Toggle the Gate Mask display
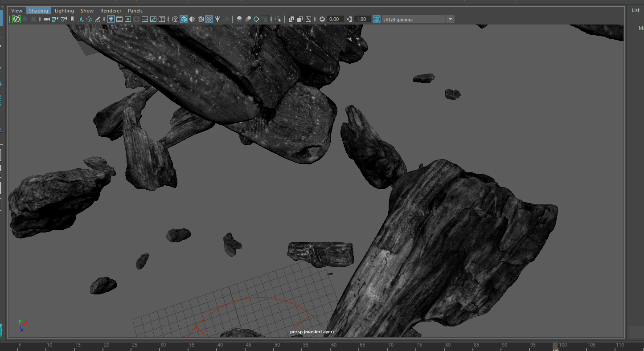Screen dimensions: 644x351 (136, 19)
